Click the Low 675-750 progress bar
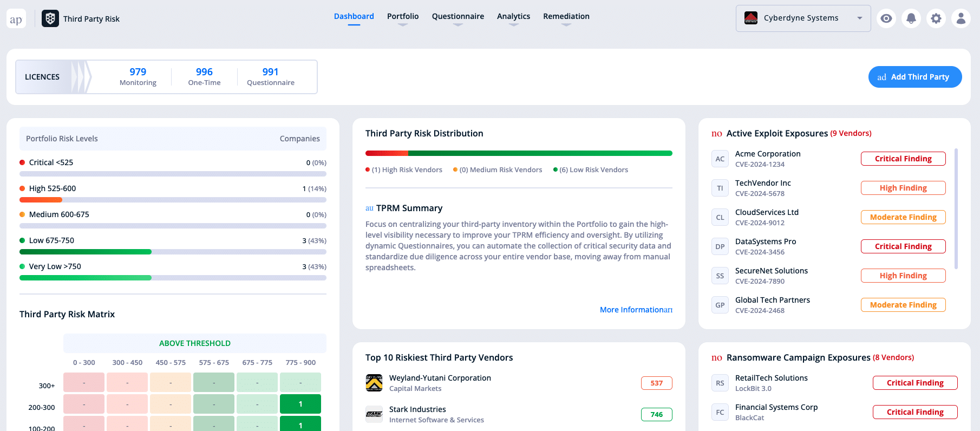The width and height of the screenshot is (980, 431). coord(173,252)
